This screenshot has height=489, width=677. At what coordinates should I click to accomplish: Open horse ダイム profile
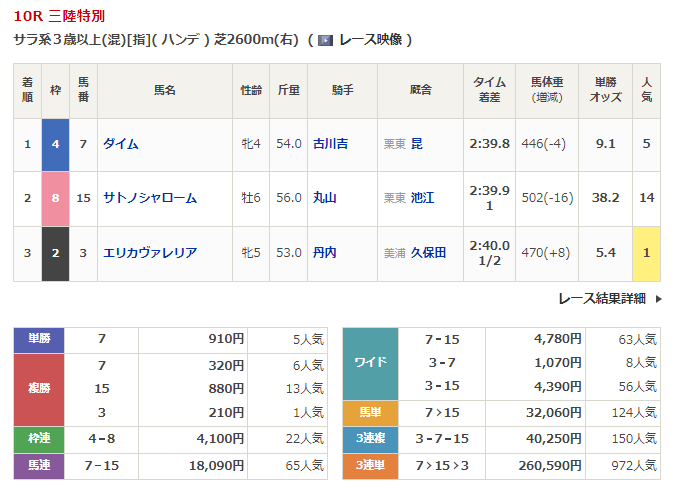120,144
